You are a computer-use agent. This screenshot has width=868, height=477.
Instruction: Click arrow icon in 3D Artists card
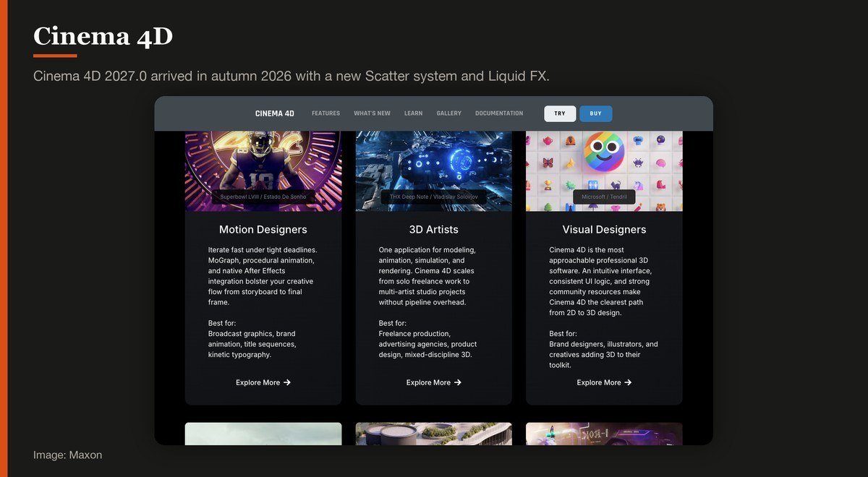click(x=458, y=382)
